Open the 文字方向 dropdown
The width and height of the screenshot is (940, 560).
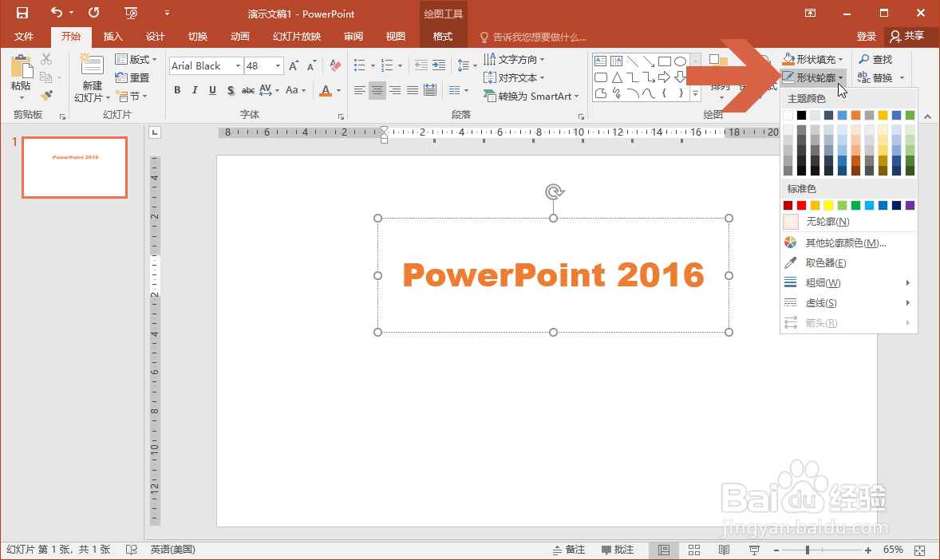point(515,59)
